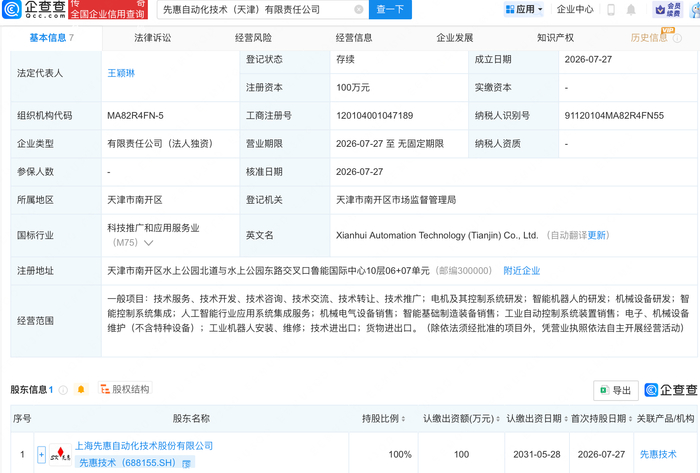Screen dimensions: 700x473
Task: Click the Qcc.com logo icon
Action: pos(12,9)
